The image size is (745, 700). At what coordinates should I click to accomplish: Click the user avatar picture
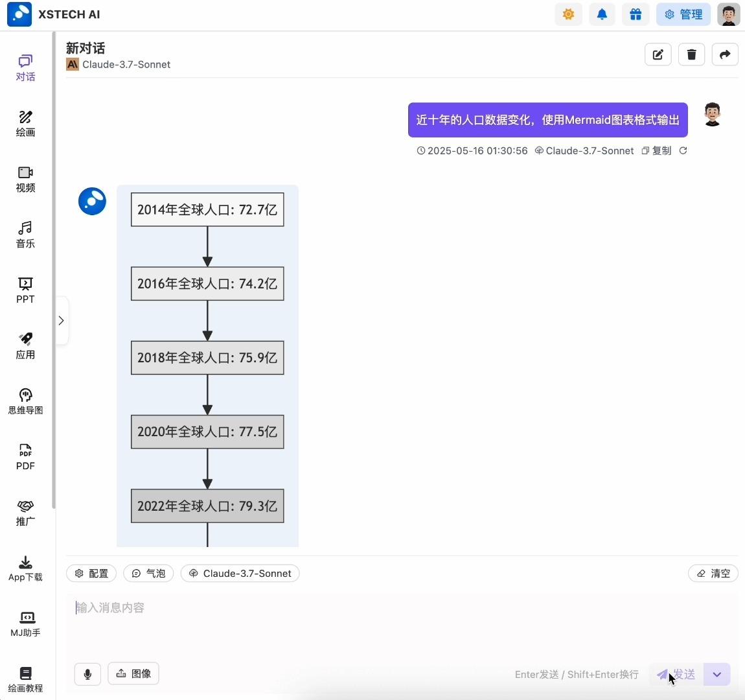pyautogui.click(x=728, y=14)
